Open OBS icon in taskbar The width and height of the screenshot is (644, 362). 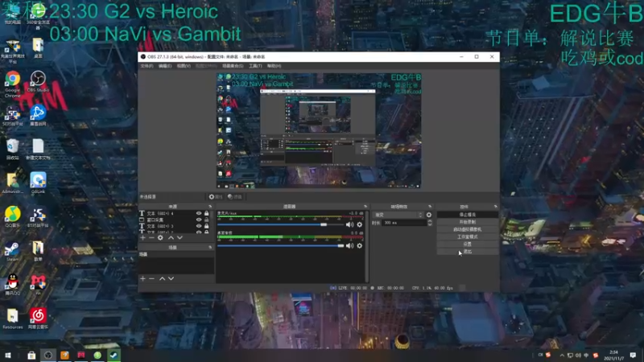point(48,355)
